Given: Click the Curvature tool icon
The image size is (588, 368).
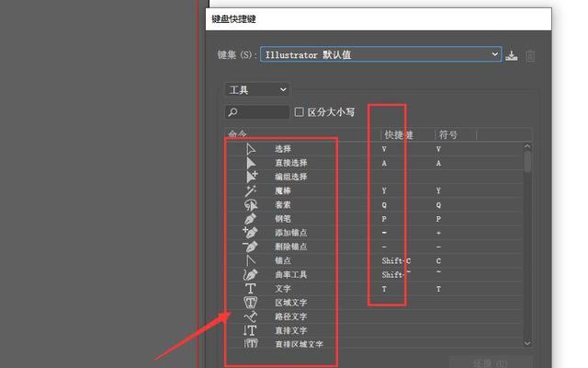Looking at the screenshot, I should [x=251, y=274].
